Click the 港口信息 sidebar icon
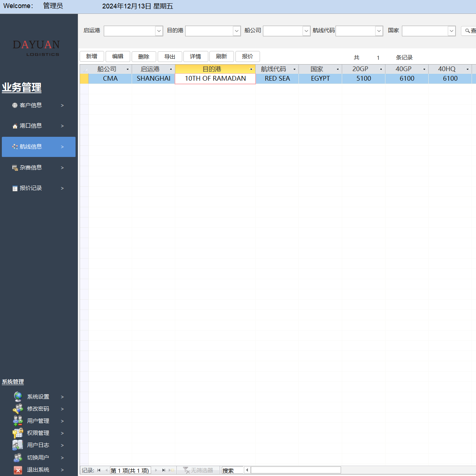Screen dimensions: 476x476 click(x=15, y=126)
